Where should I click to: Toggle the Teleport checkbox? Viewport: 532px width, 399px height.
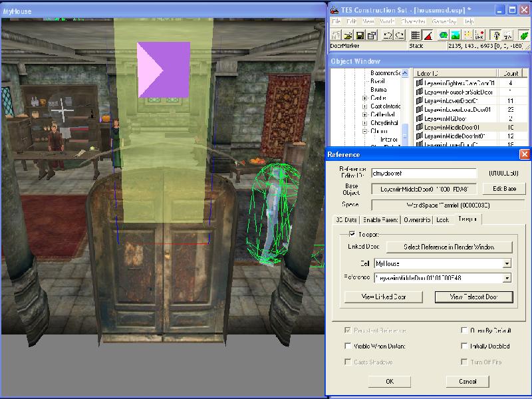pos(352,234)
